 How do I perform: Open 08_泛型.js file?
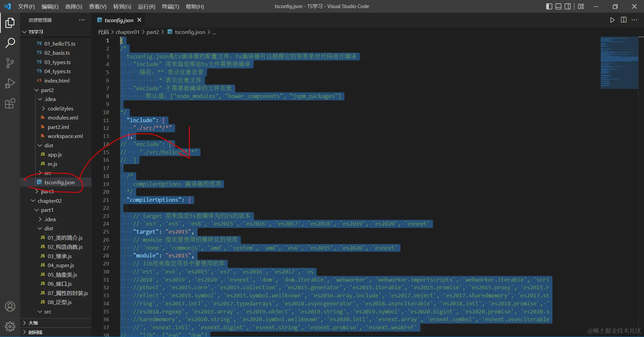[60, 302]
